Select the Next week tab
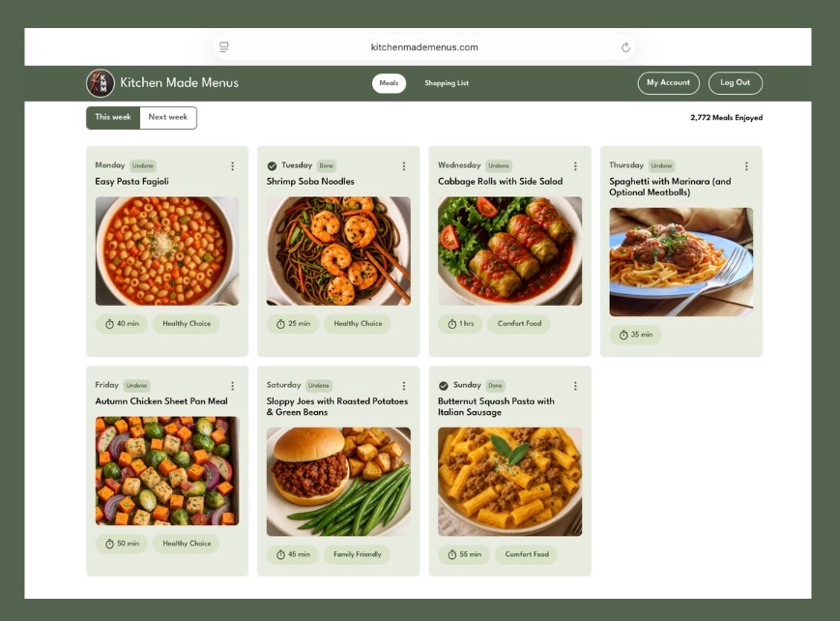The image size is (840, 621). click(x=168, y=117)
